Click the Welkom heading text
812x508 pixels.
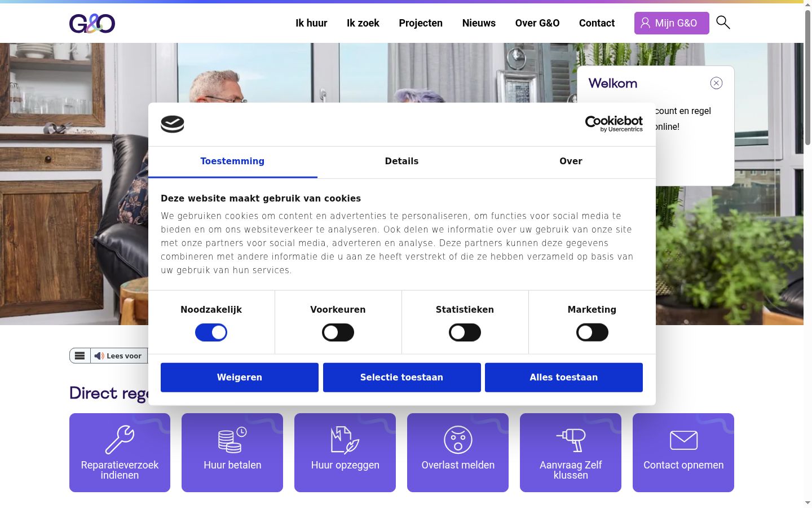pos(613,84)
